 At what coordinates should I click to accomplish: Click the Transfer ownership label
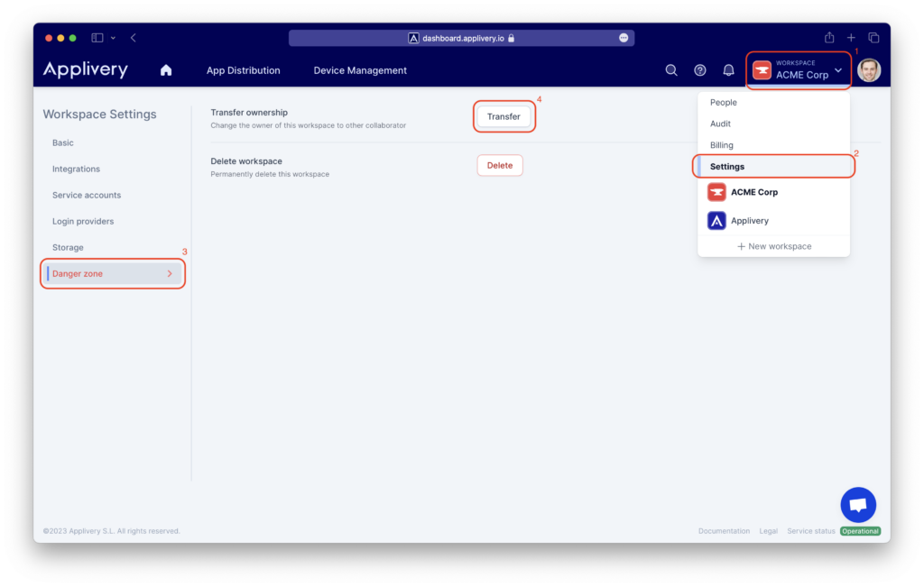pyautogui.click(x=249, y=113)
